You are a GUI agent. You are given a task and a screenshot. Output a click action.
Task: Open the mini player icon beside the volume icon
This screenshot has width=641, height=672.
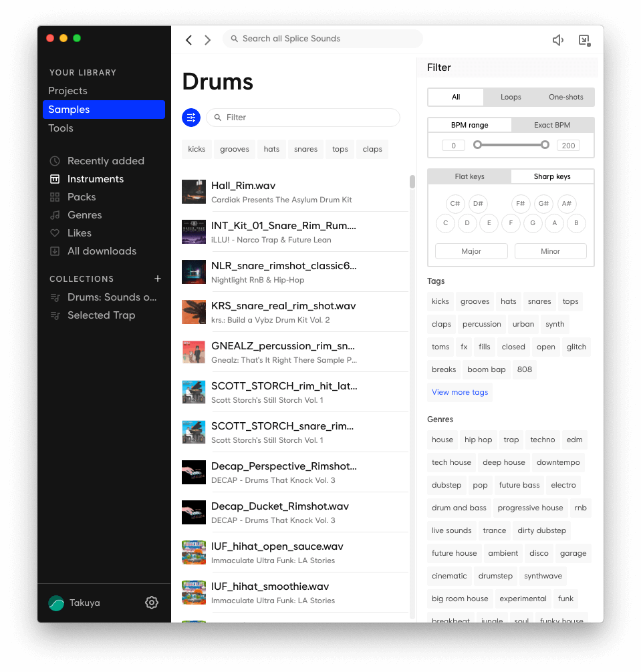[584, 39]
